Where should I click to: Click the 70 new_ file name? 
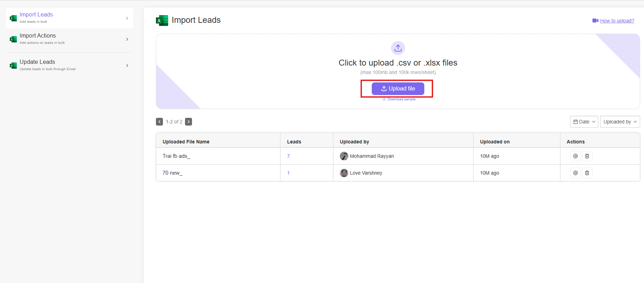click(172, 173)
